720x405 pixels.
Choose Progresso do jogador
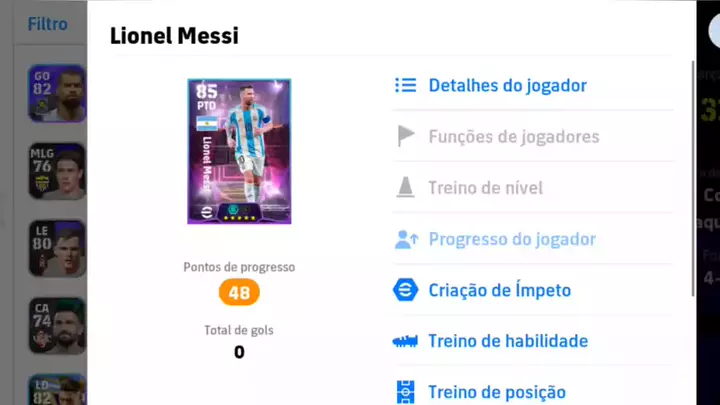(x=512, y=239)
